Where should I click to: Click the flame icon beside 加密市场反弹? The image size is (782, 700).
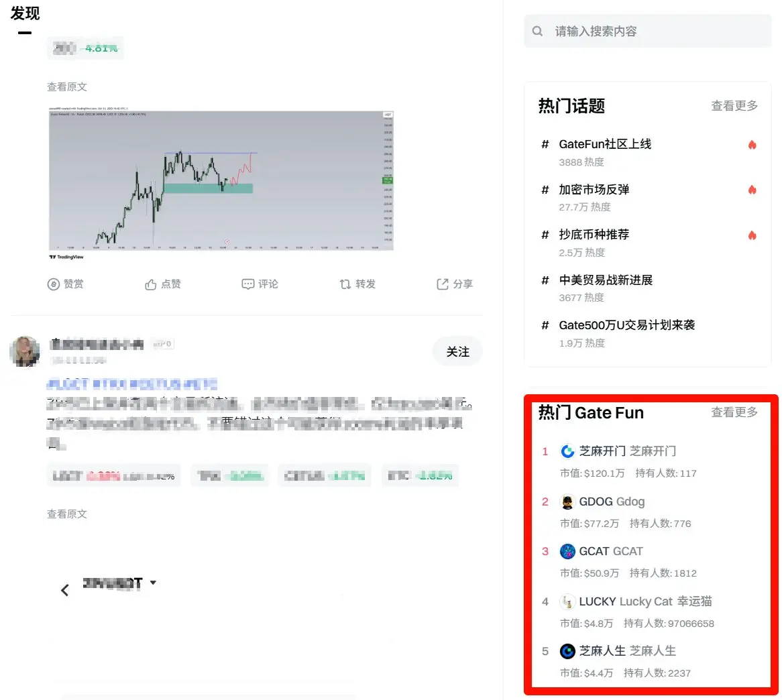(752, 190)
